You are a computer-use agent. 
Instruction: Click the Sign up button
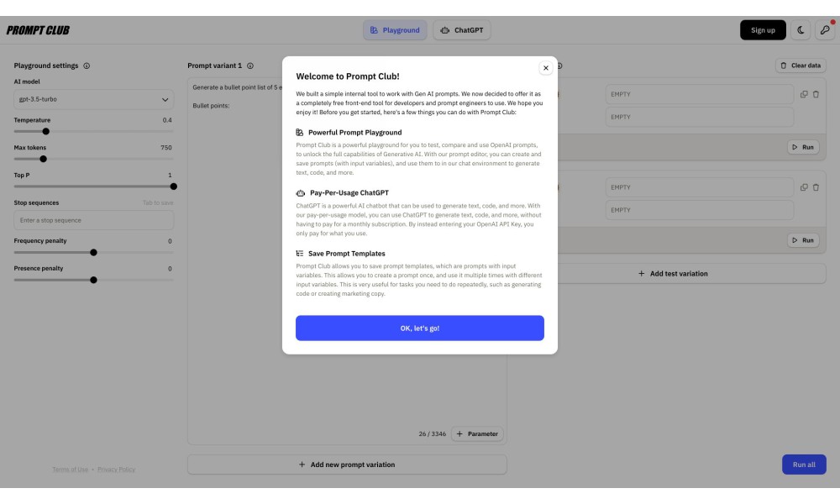click(x=763, y=30)
